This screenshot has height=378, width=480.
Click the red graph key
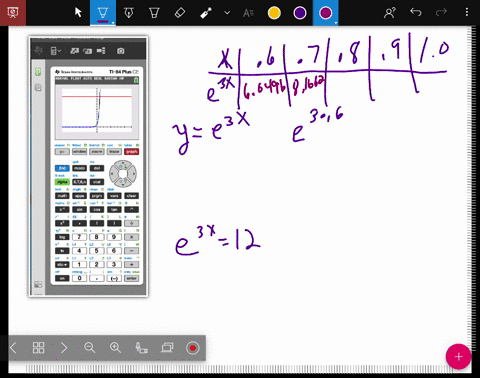click(x=131, y=152)
